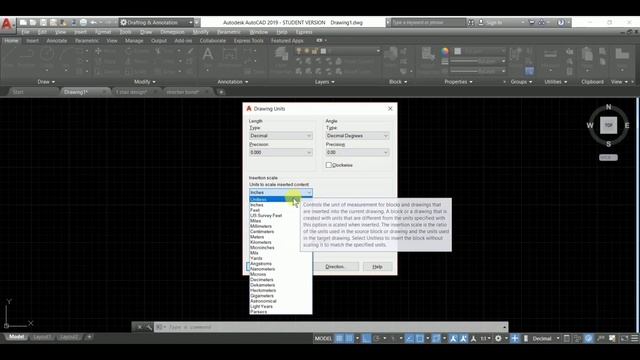Expand the Modify panel flyout
Screen dimensions: 640x360
144,82
